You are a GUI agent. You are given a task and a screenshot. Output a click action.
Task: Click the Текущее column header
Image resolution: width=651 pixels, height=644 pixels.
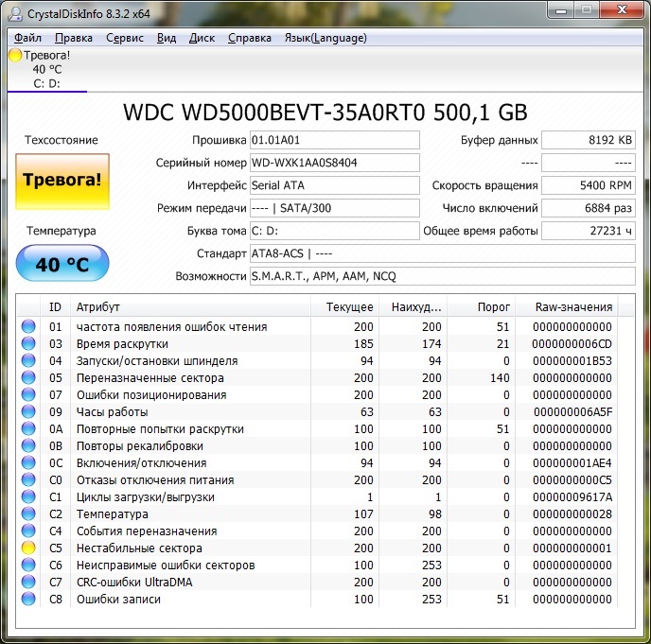(344, 307)
